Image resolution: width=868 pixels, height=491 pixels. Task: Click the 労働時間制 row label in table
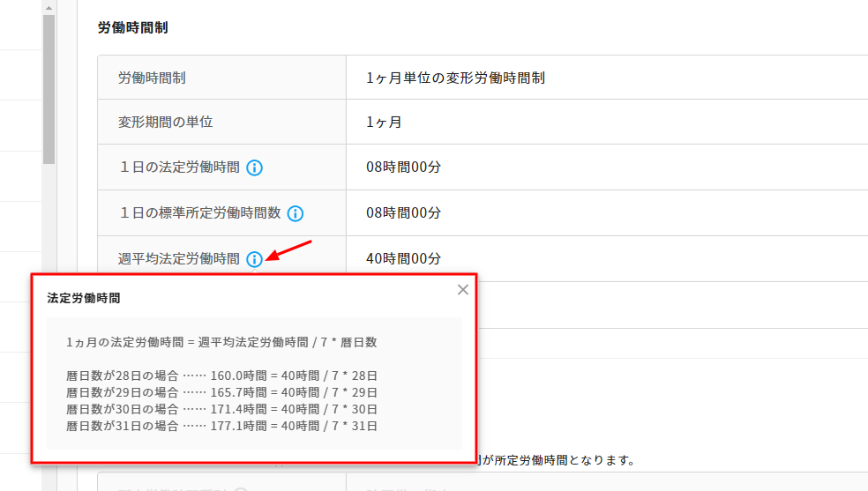(152, 78)
